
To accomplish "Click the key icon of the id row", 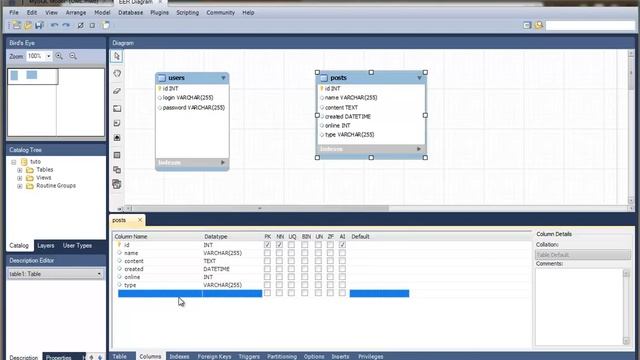I will click(x=120, y=244).
